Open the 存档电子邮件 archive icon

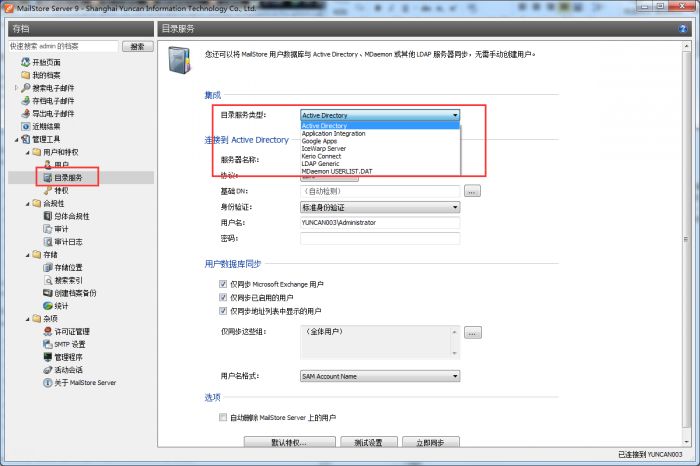(x=25, y=101)
